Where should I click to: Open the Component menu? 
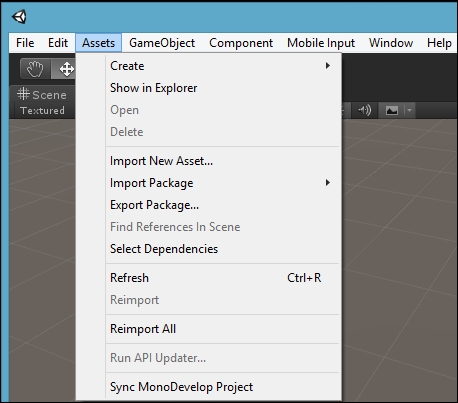click(x=241, y=43)
